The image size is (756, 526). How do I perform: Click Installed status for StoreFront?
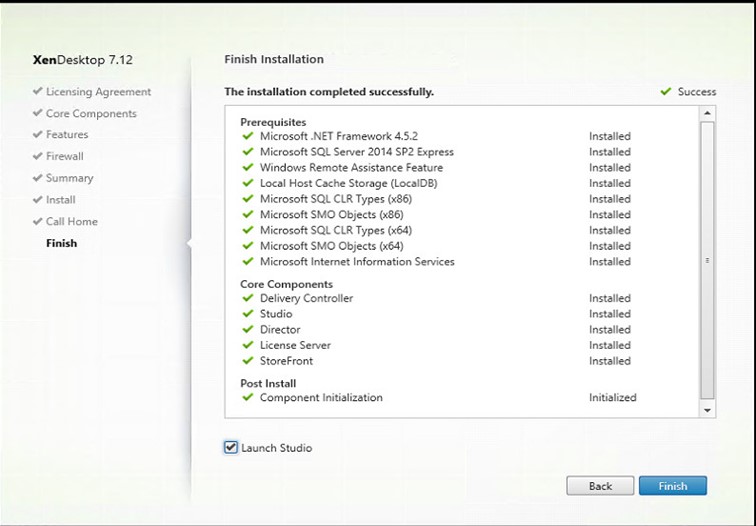(x=609, y=361)
